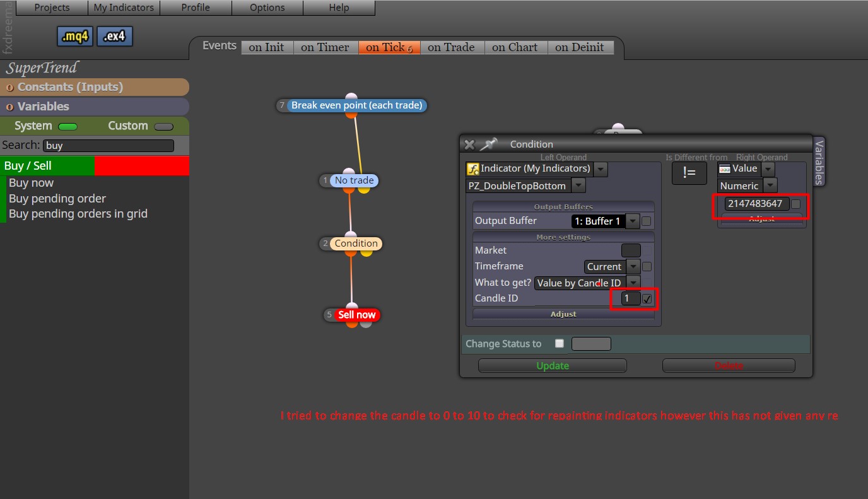
Task: Open the vertical Variables side tab
Action: (x=819, y=161)
